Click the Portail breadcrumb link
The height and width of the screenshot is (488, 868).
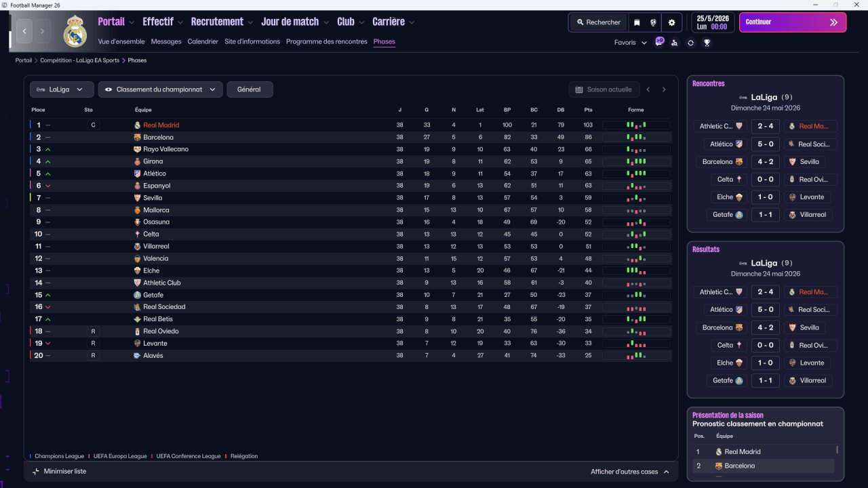[x=24, y=60]
